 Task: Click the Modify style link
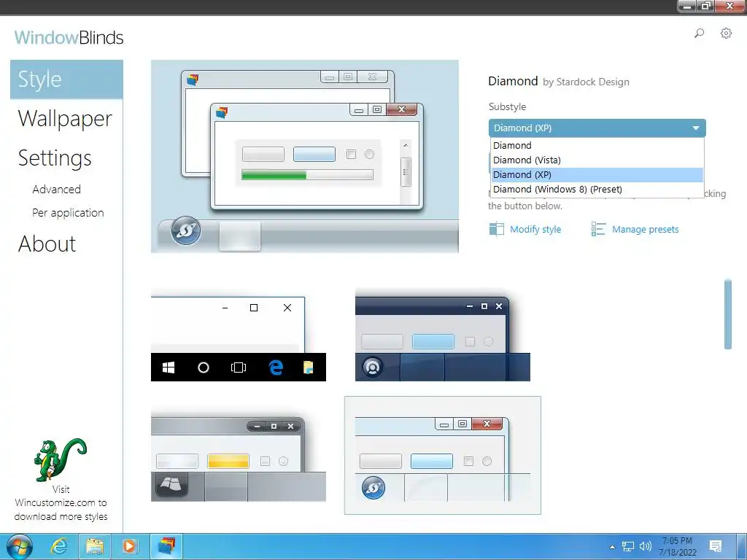(535, 229)
